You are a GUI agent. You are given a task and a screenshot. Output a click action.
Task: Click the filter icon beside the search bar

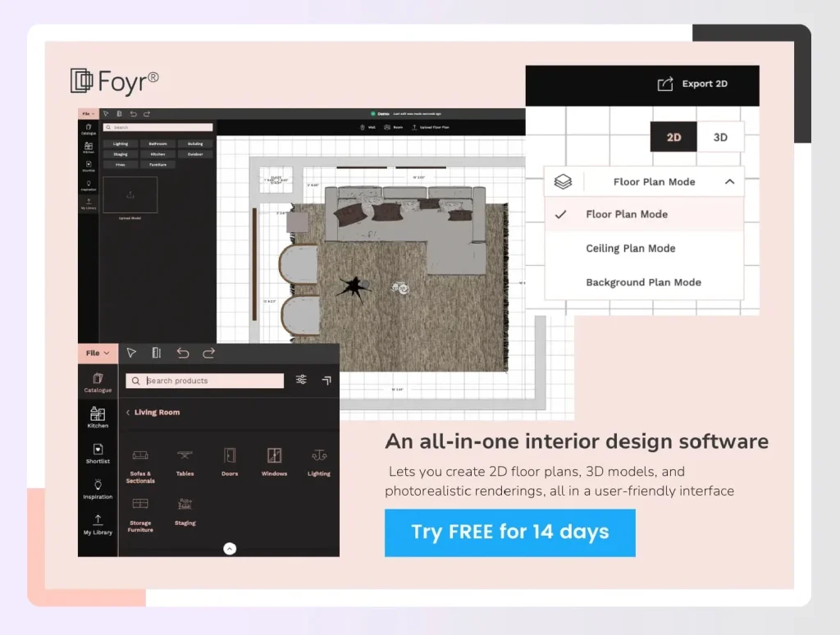[301, 380]
